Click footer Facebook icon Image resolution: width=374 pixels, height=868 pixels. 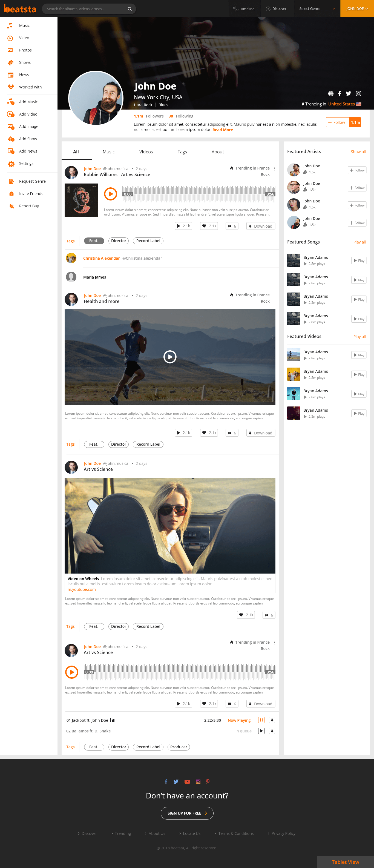166,781
